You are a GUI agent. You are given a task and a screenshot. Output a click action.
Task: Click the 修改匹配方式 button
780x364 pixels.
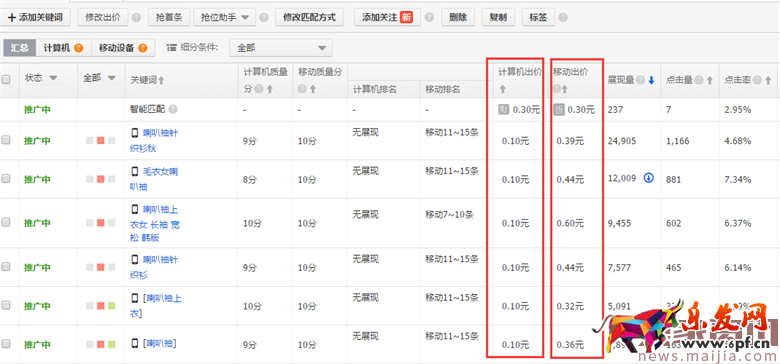click(x=309, y=18)
